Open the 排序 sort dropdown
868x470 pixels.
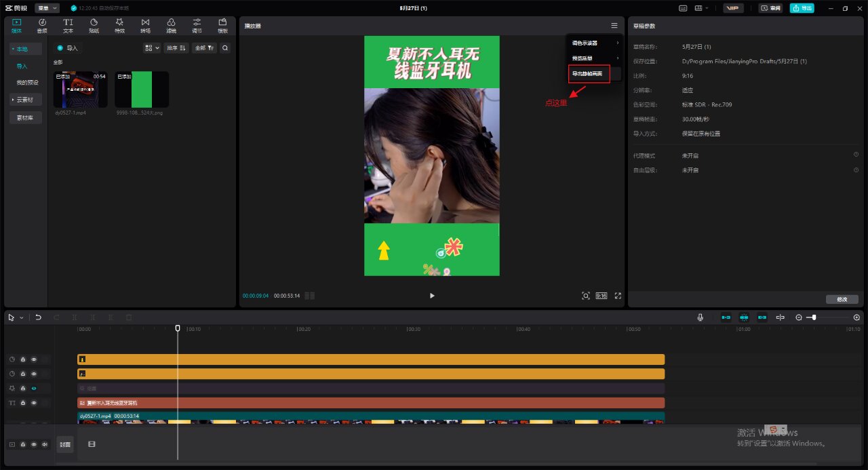(x=176, y=48)
